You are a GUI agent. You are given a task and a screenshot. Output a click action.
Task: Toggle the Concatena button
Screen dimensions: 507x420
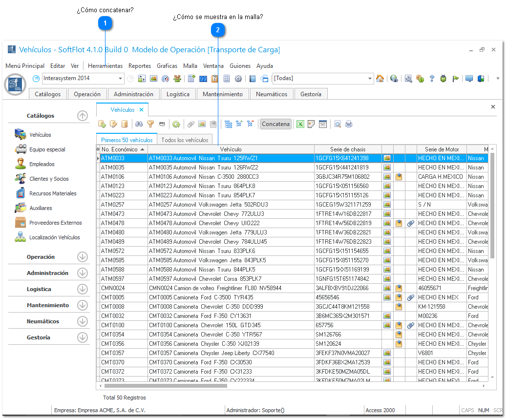pos(275,124)
